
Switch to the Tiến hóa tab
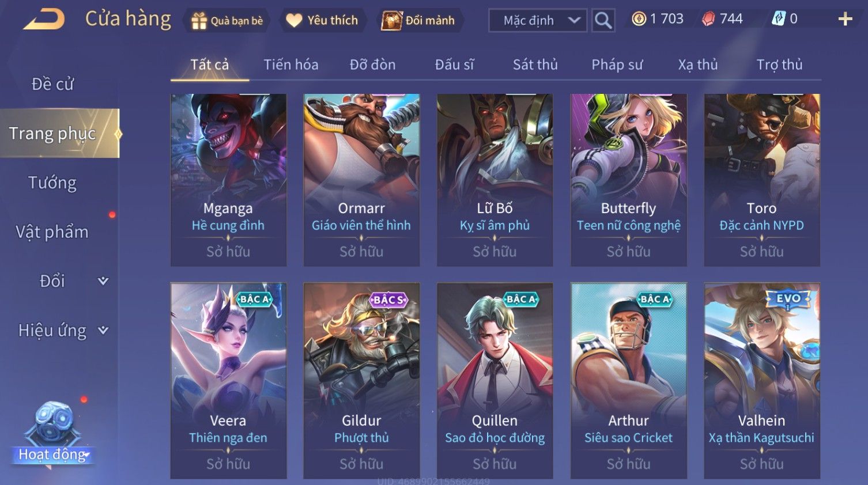pyautogui.click(x=290, y=65)
